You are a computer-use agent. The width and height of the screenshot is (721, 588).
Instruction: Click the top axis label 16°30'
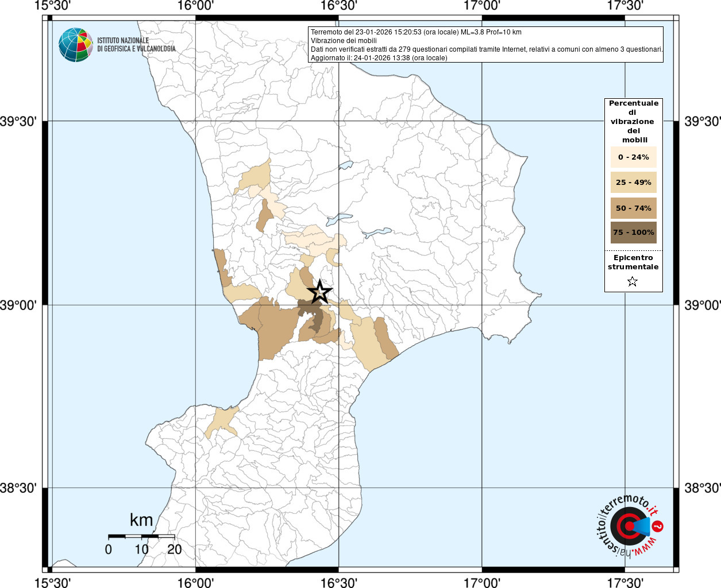coord(338,6)
